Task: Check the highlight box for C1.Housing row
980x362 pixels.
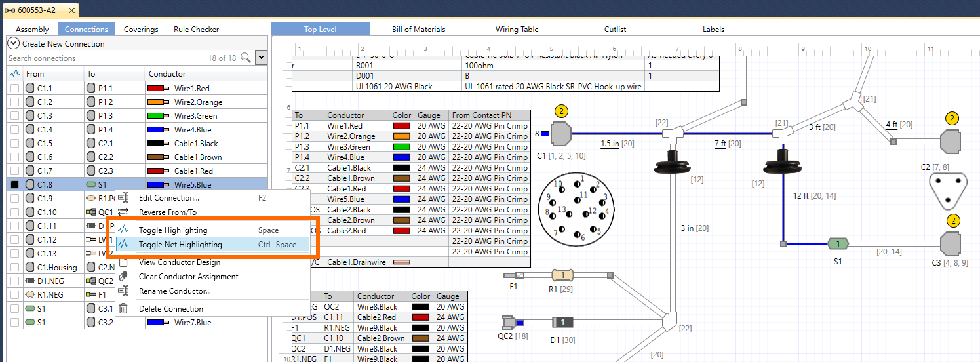Action: point(14,267)
